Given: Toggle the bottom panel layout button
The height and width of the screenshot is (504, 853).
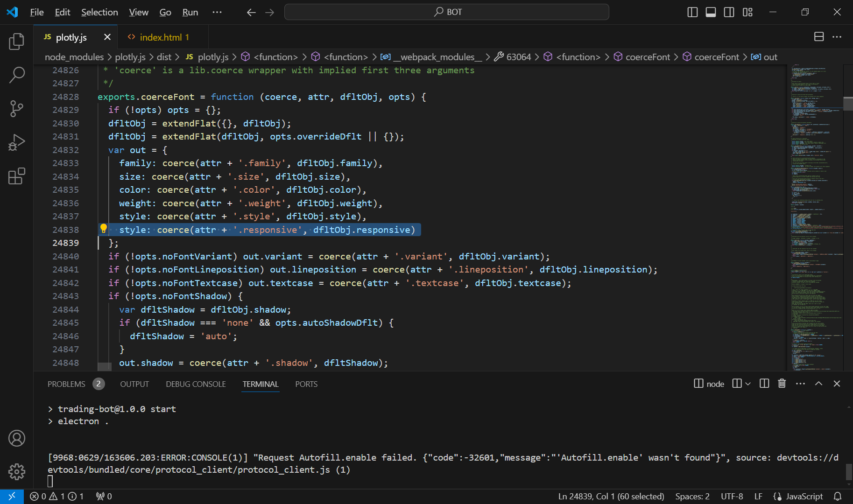Looking at the screenshot, I should pos(711,12).
